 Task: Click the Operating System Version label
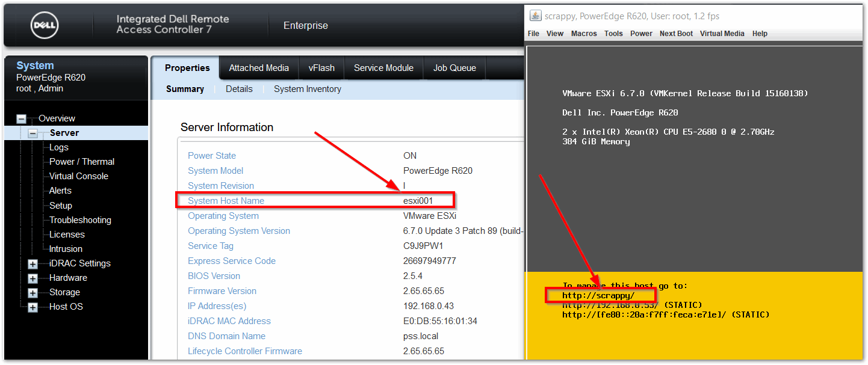click(239, 231)
